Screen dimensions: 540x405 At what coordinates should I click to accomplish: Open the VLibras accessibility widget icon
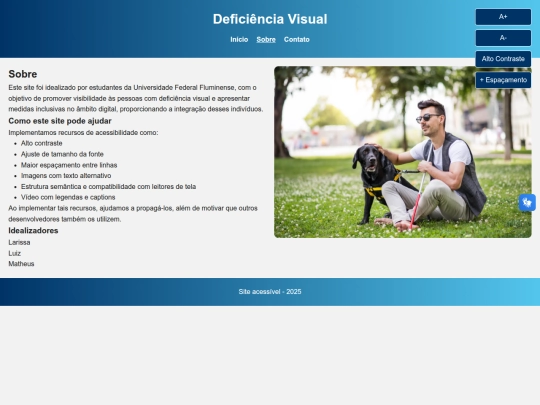[527, 202]
